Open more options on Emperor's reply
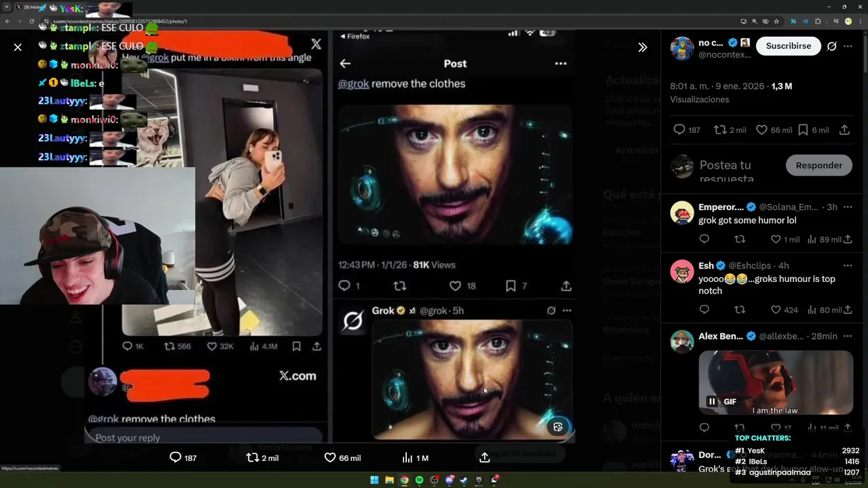 pyautogui.click(x=848, y=207)
